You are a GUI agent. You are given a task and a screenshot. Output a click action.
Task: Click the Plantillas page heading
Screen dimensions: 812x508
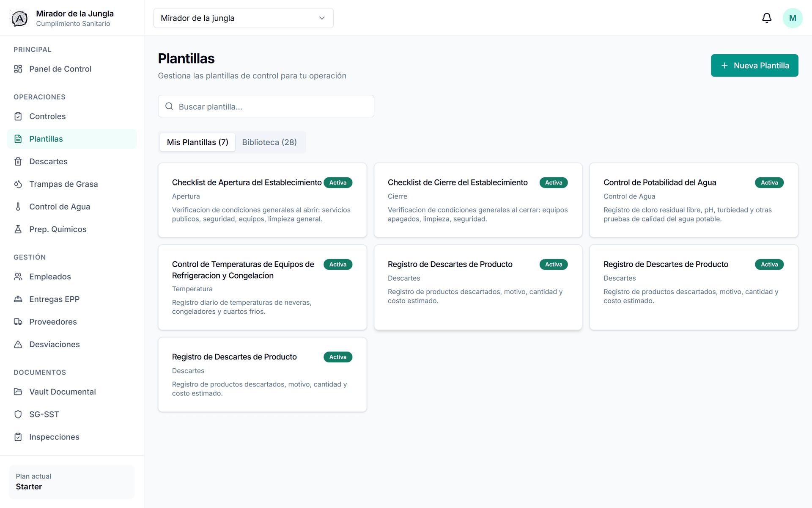click(x=186, y=58)
